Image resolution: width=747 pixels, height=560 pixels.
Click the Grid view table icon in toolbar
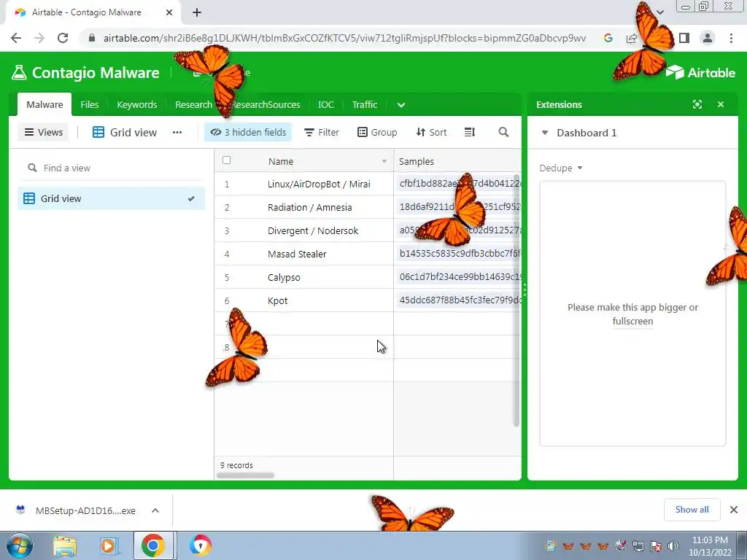tap(98, 132)
